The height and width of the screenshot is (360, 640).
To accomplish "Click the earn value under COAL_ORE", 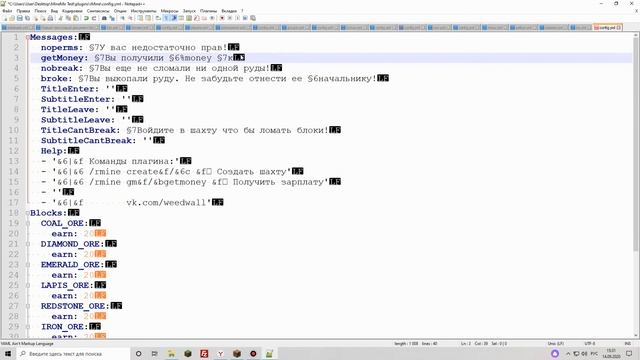I will (89, 233).
